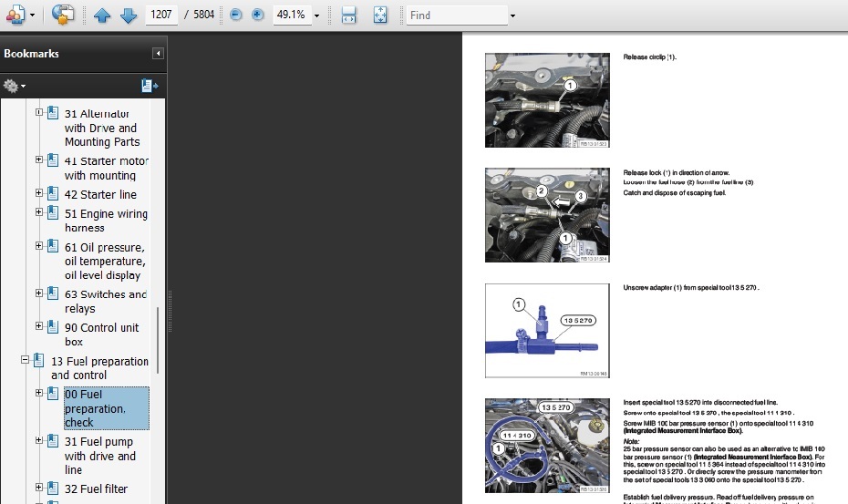Go to previous page with up arrow
This screenshot has height=504, width=848.
pyautogui.click(x=102, y=15)
